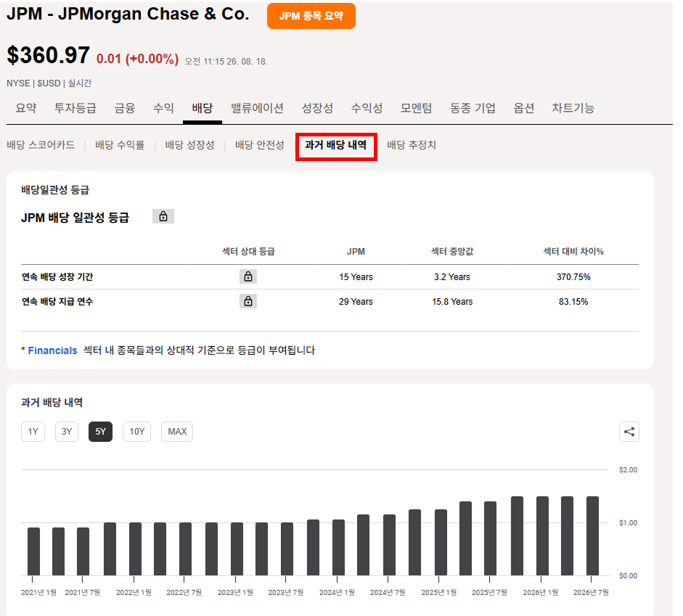Click the 2026년 1월 axis label
This screenshot has height=616, width=683.
[541, 593]
